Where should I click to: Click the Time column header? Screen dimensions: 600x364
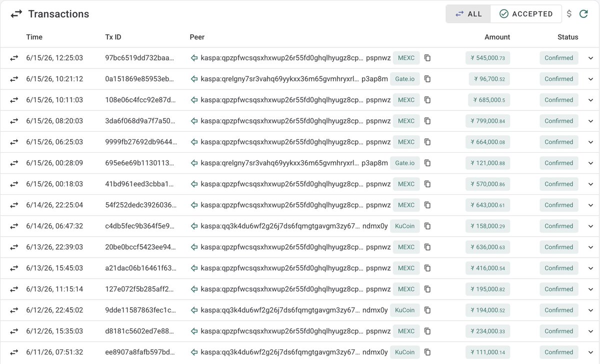coord(34,37)
